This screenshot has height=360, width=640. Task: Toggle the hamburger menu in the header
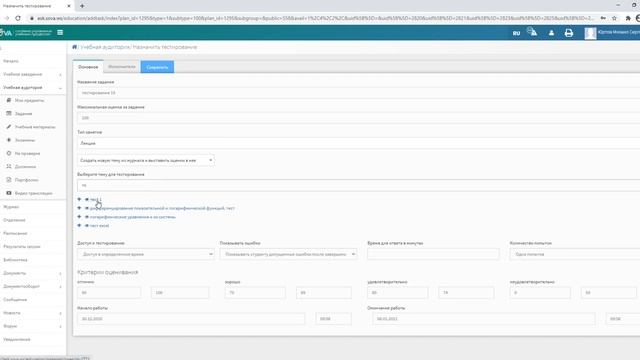(x=60, y=33)
